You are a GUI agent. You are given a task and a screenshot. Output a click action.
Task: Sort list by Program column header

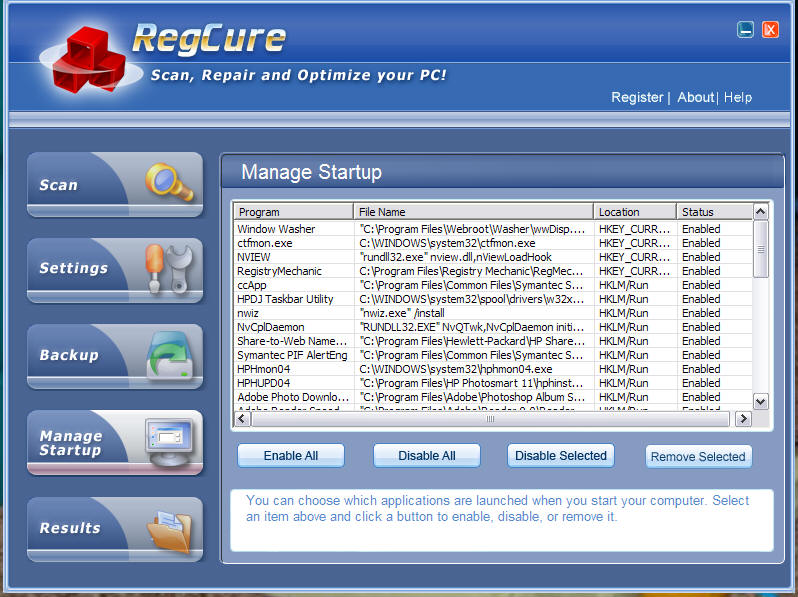[x=293, y=212]
